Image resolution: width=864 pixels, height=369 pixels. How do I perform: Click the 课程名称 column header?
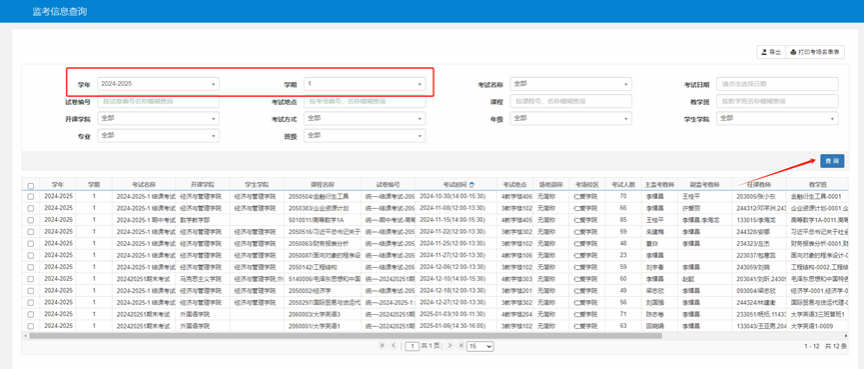coord(323,184)
